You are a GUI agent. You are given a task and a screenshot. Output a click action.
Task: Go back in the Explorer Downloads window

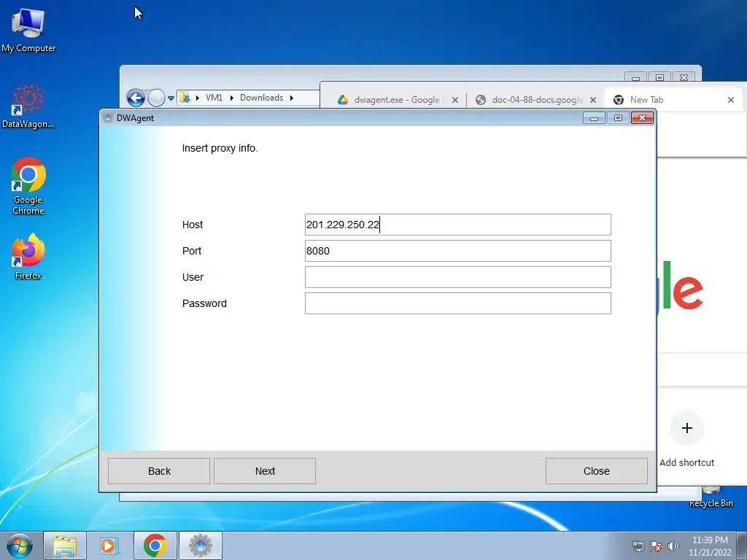136,98
